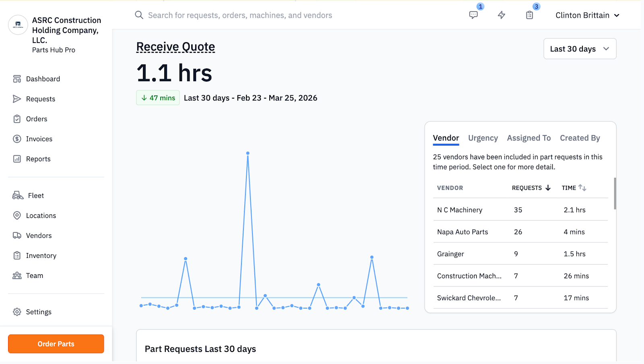Click the Fleet machinery icon
644x364 pixels.
(18, 195)
